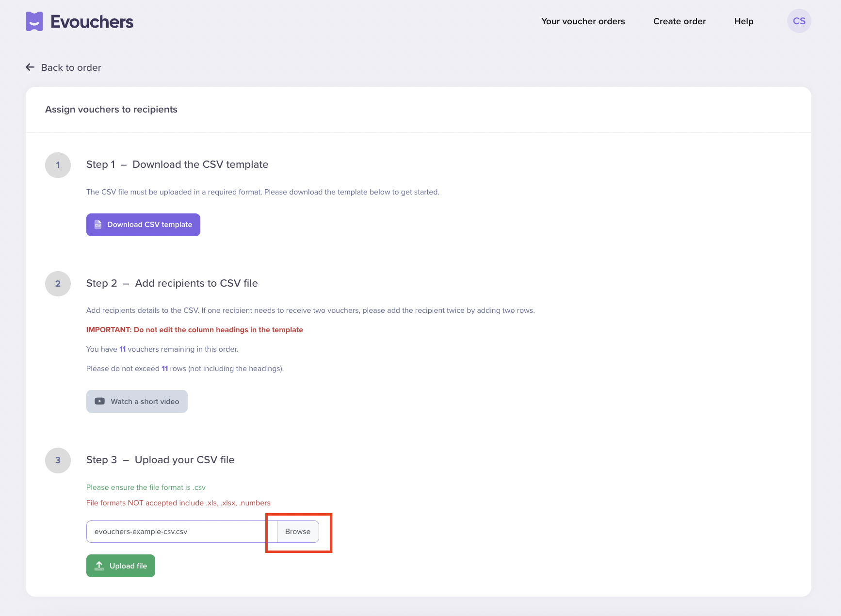Click the step 2 number circle

pyautogui.click(x=58, y=284)
